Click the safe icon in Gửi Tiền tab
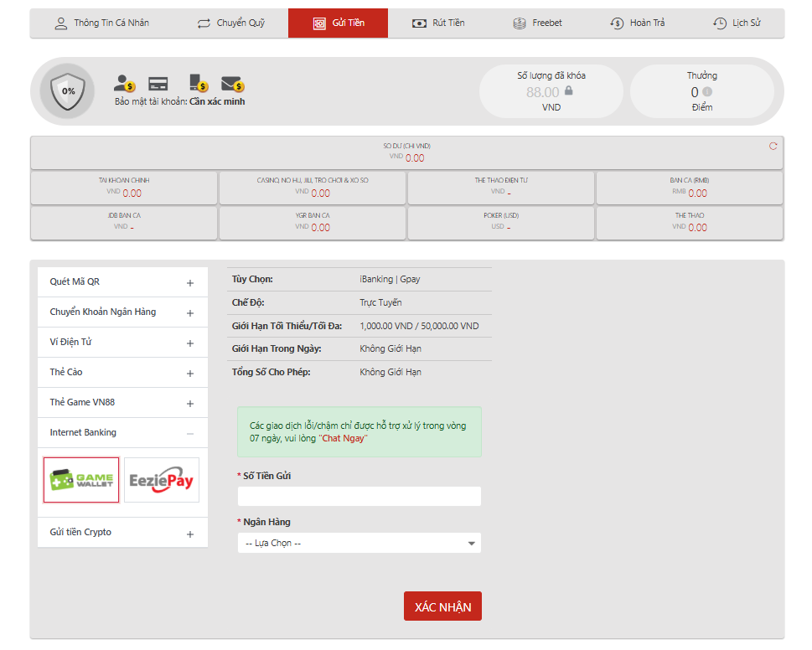Viewport: 812px width, 650px height. click(x=319, y=23)
